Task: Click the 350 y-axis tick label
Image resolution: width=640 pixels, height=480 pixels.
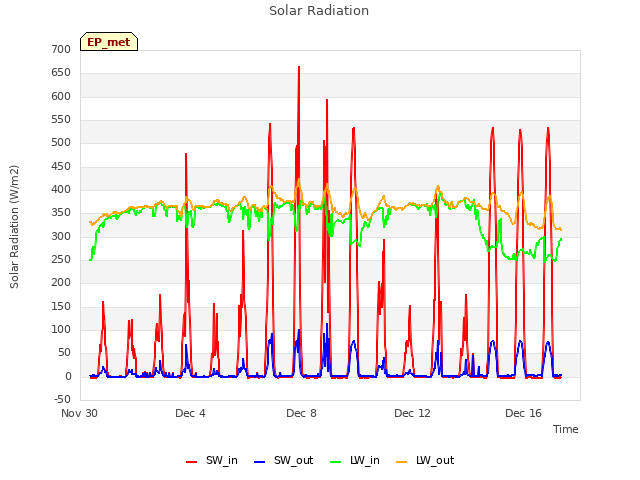Action: click(x=61, y=213)
